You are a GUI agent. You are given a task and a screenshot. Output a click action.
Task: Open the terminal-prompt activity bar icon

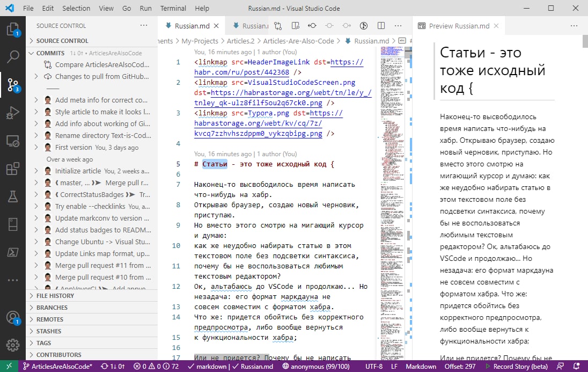pos(13,252)
